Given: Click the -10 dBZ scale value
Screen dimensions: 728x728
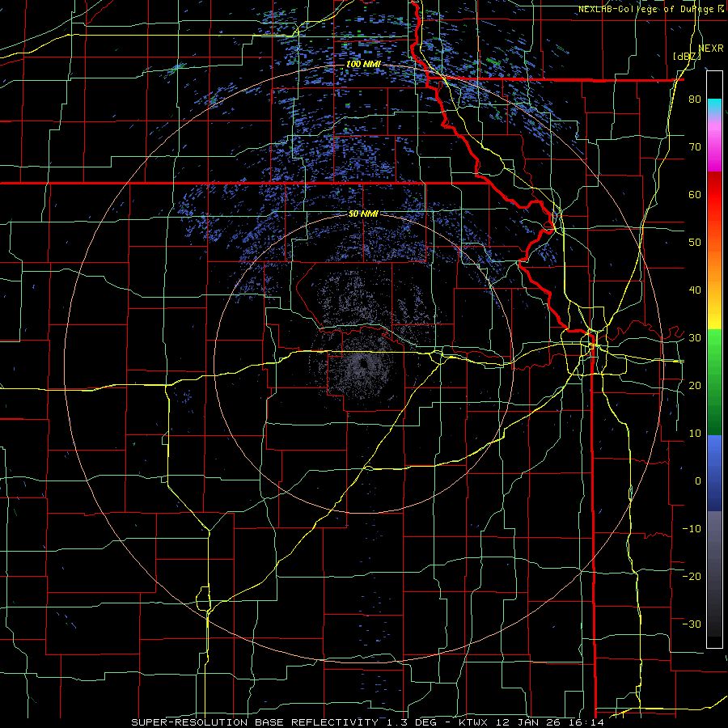Looking at the screenshot, I should [x=692, y=529].
